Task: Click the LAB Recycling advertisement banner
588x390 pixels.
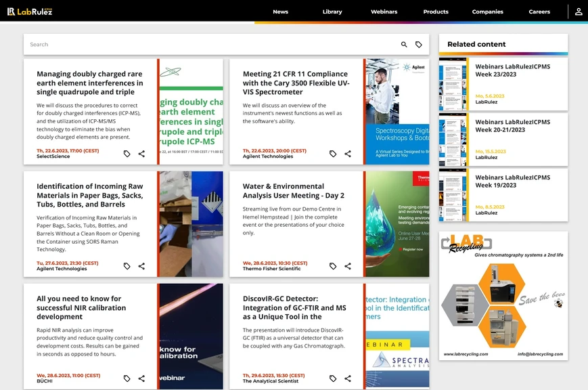Action: tap(503, 296)
